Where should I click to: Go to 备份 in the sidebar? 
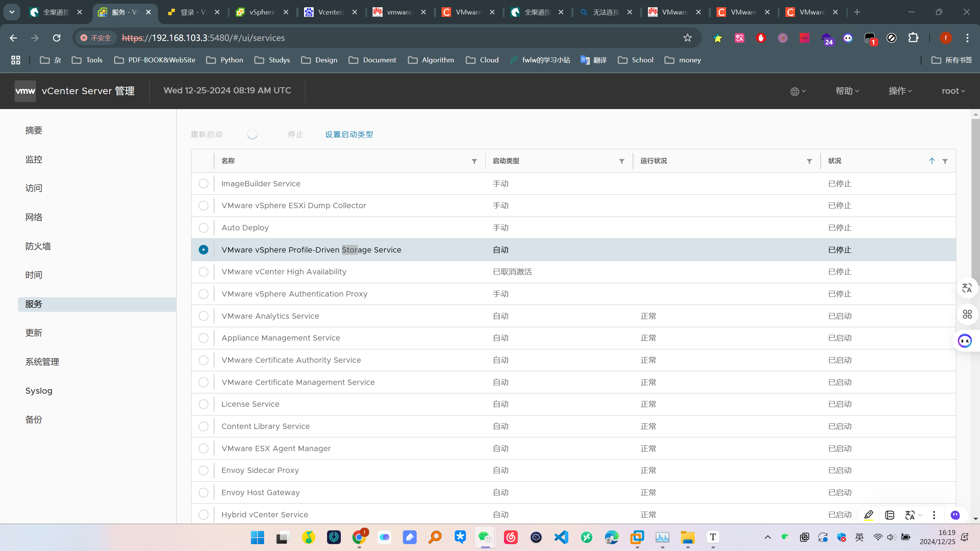[x=34, y=420]
